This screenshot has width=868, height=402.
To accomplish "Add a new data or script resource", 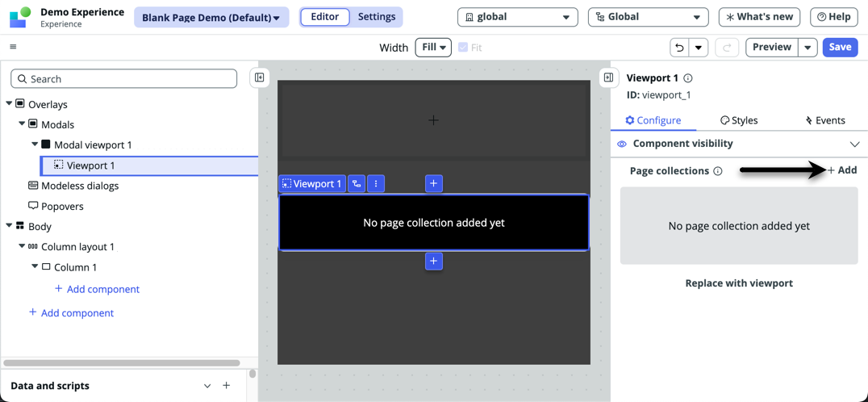I will tap(226, 385).
